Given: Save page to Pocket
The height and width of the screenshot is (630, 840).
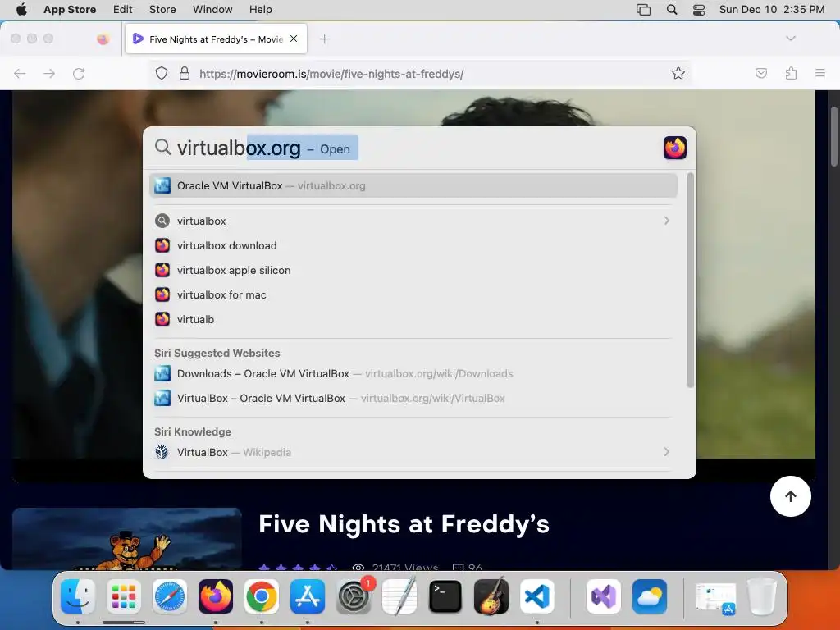Looking at the screenshot, I should point(761,73).
